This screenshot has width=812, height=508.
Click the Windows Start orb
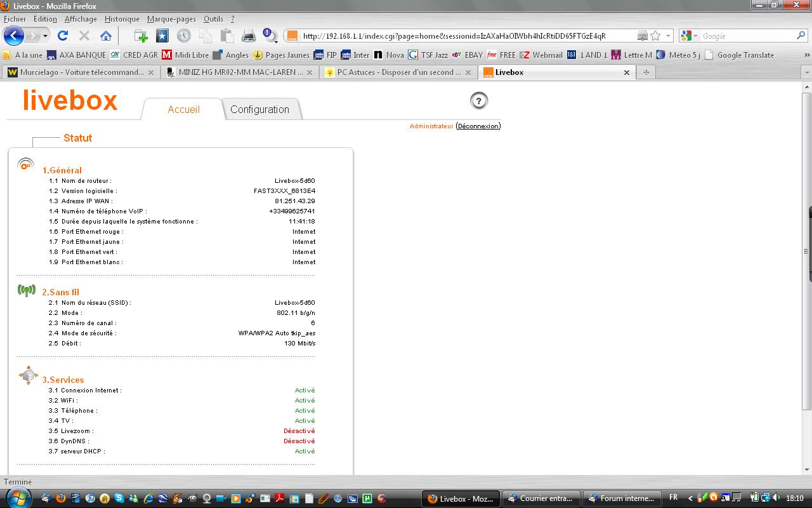point(17,498)
